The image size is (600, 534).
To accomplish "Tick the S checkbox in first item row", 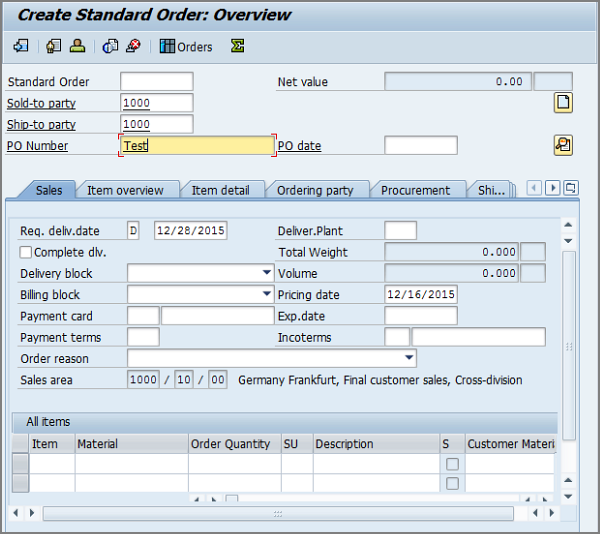I will pyautogui.click(x=452, y=464).
